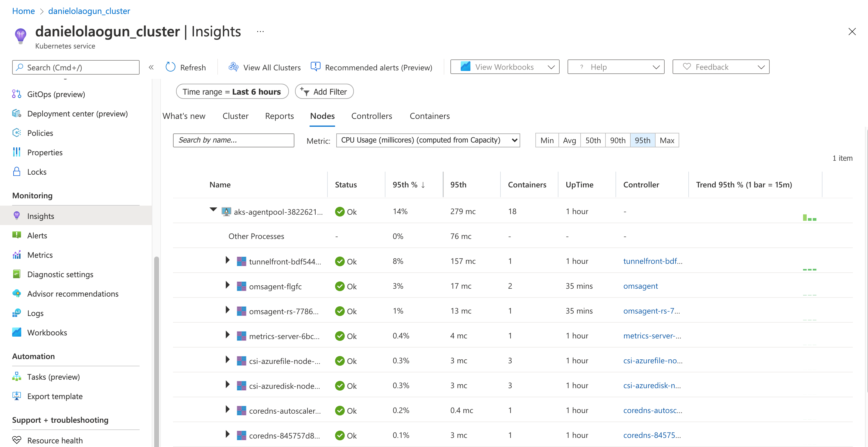This screenshot has height=447, width=868.
Task: Switch to the Controllers tab
Action: click(x=371, y=116)
